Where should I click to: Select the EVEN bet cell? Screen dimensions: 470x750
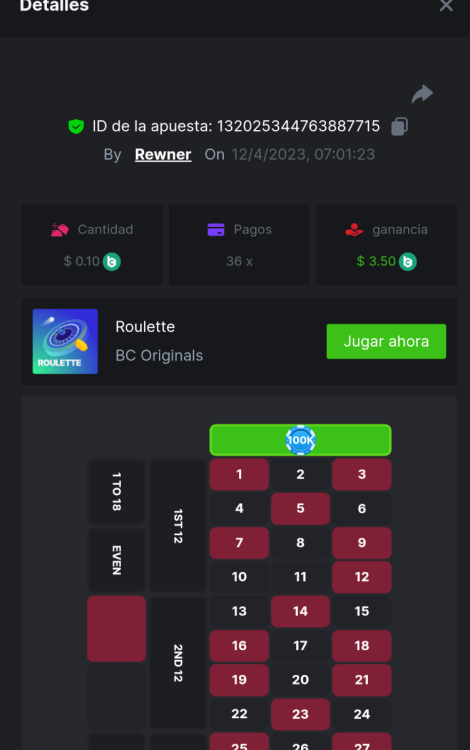click(x=116, y=560)
